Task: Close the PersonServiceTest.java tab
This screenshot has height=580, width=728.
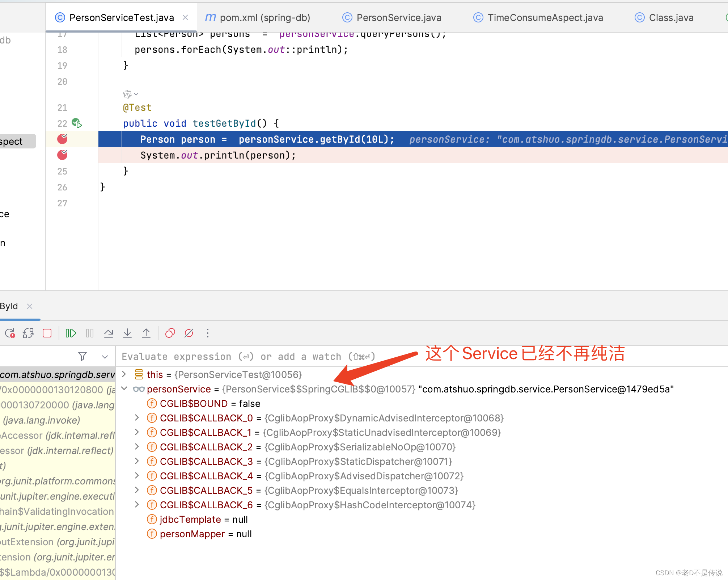Action: [x=185, y=17]
